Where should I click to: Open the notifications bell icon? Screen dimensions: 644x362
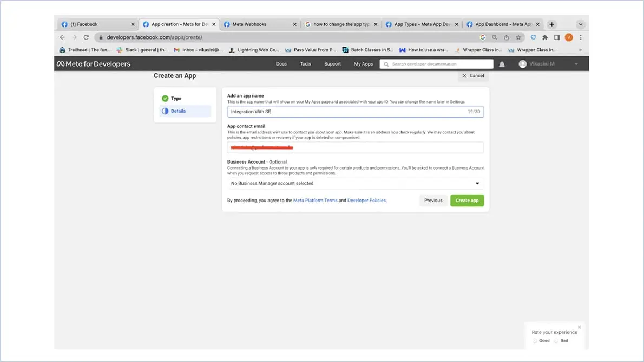[502, 64]
